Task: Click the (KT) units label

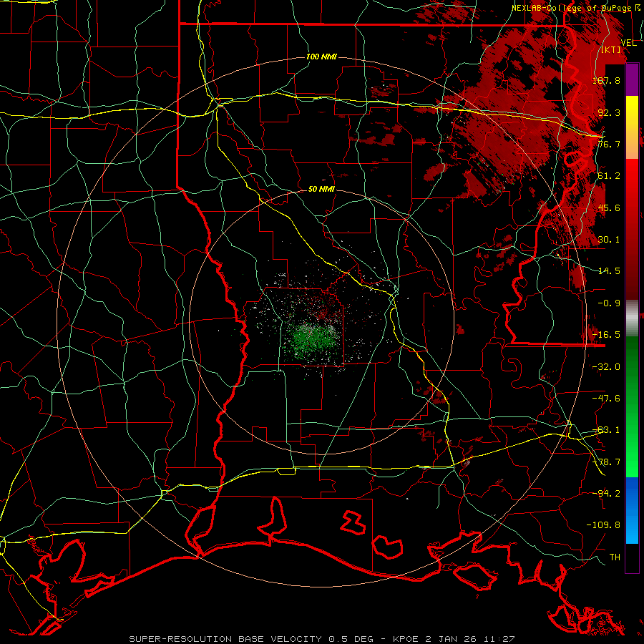Action: click(x=611, y=49)
